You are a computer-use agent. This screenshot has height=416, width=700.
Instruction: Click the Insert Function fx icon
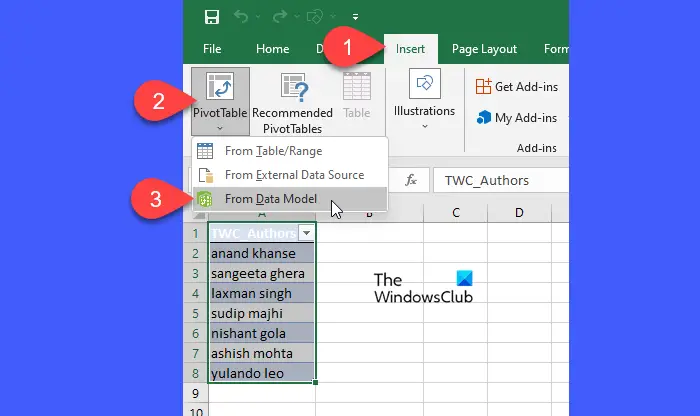[411, 180]
